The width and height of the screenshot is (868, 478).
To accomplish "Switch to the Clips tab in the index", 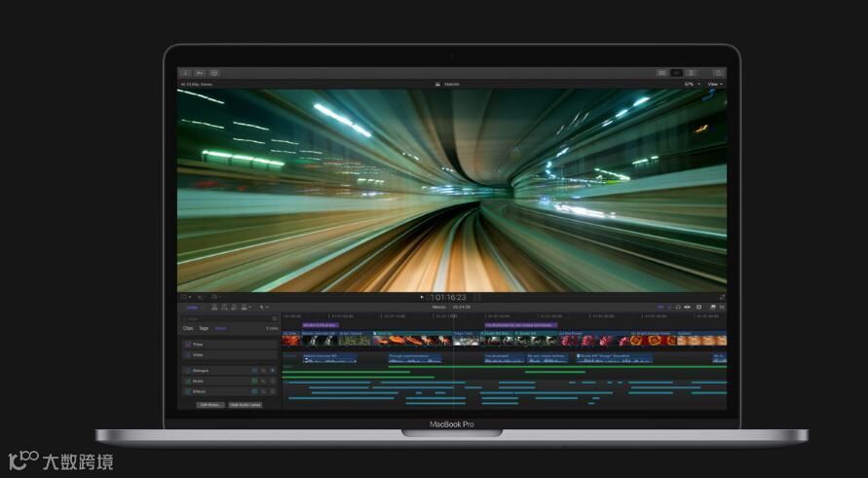I will click(x=188, y=328).
